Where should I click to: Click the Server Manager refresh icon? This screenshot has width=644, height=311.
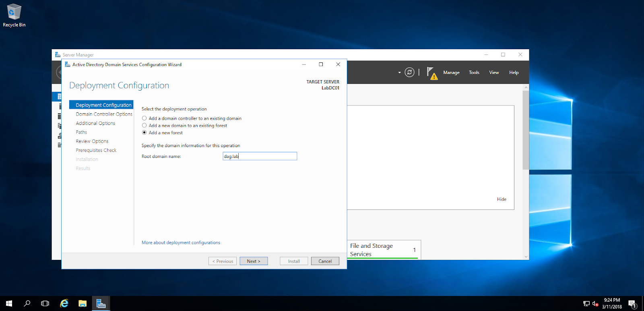(409, 72)
